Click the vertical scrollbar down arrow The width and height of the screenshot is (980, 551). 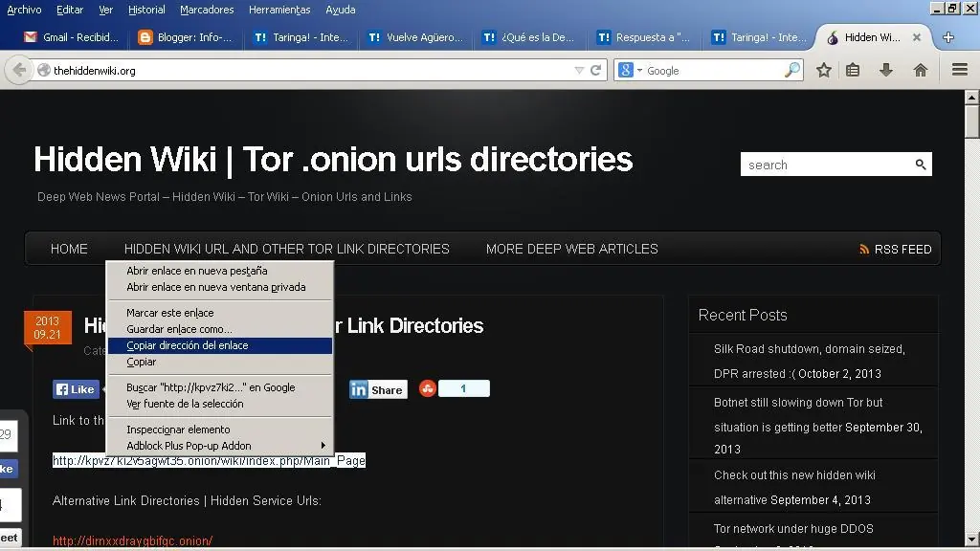(x=972, y=539)
